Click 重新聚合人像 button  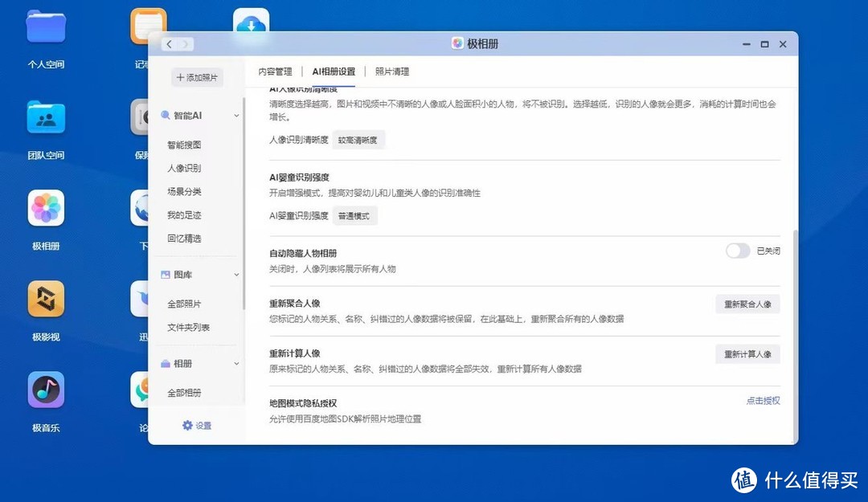coord(747,304)
